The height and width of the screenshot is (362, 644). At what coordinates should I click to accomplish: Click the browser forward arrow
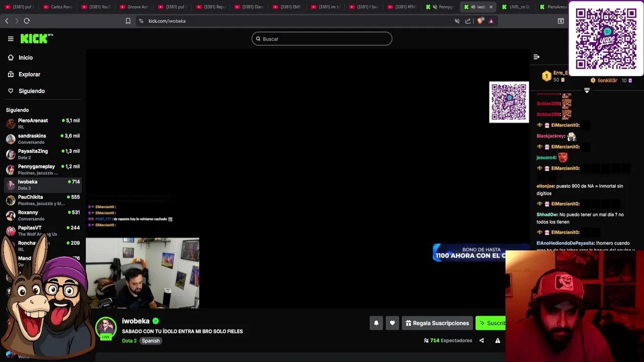(16, 21)
